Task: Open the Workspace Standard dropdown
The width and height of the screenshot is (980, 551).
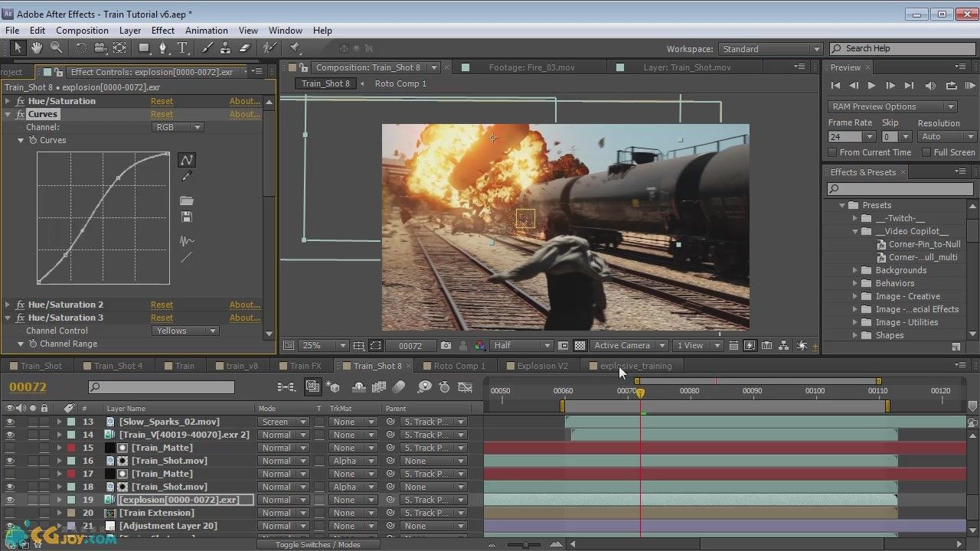Action: (770, 49)
